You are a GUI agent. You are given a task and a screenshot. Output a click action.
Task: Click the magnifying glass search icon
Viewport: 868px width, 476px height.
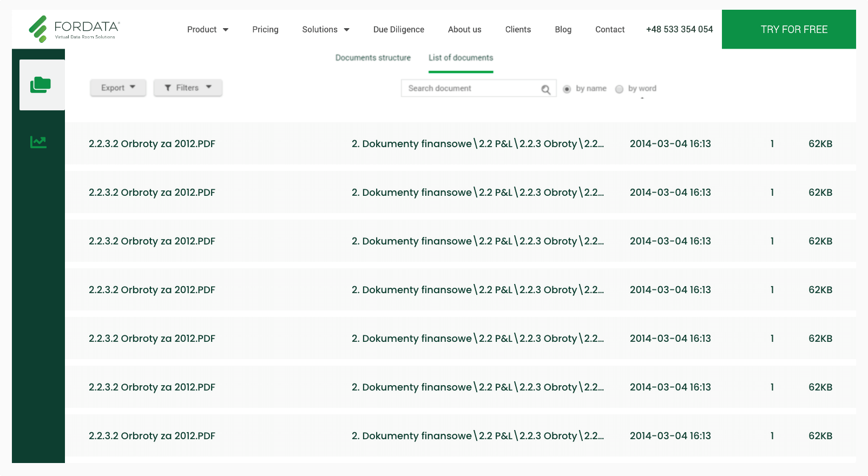[545, 89]
